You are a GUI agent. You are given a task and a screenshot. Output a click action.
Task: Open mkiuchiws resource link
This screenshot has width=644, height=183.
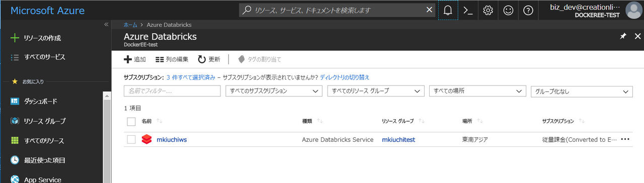(172, 139)
